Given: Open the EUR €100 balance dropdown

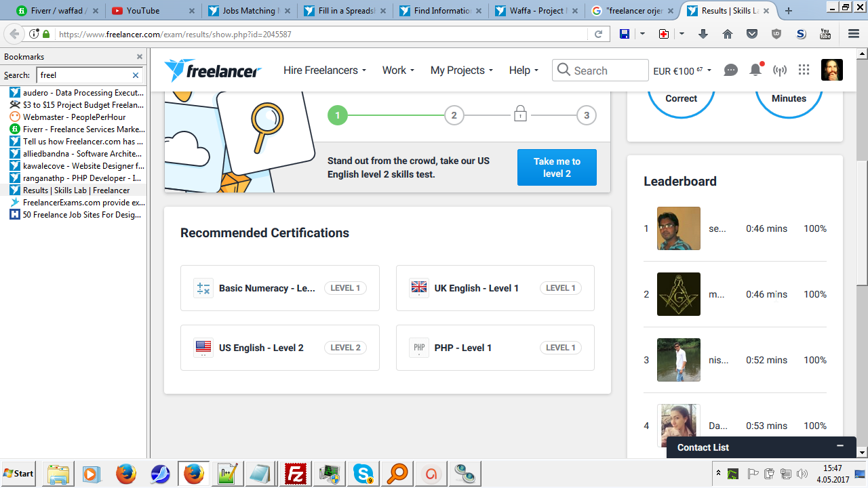Looking at the screenshot, I should pyautogui.click(x=682, y=70).
